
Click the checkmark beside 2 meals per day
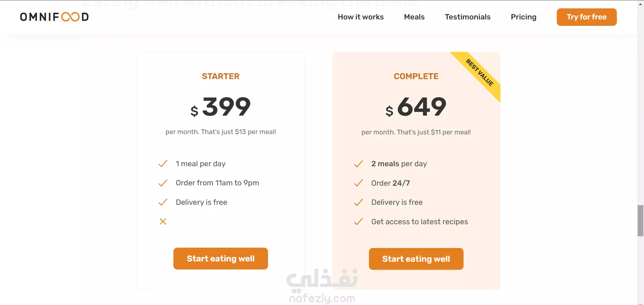359,164
